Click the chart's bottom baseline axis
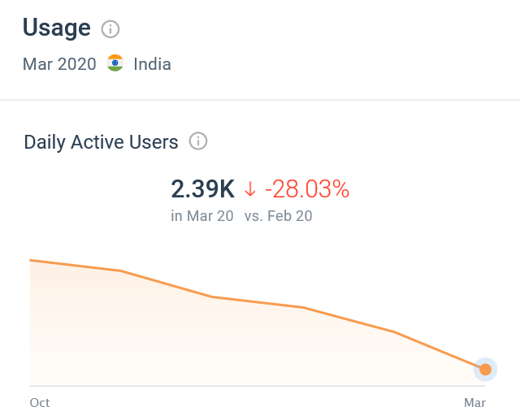This screenshot has height=420, width=520. 244,385
